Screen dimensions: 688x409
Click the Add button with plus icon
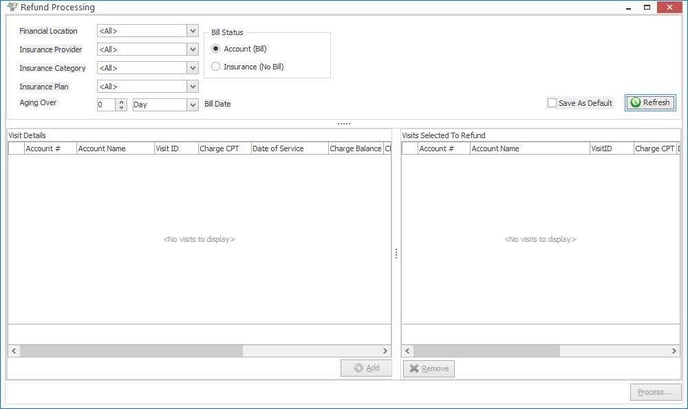click(x=365, y=369)
